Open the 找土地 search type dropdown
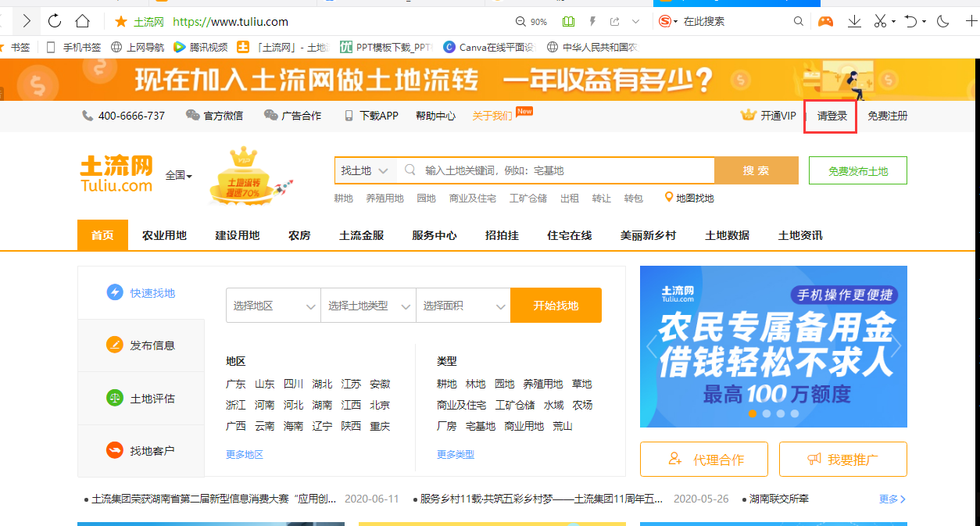 point(365,170)
